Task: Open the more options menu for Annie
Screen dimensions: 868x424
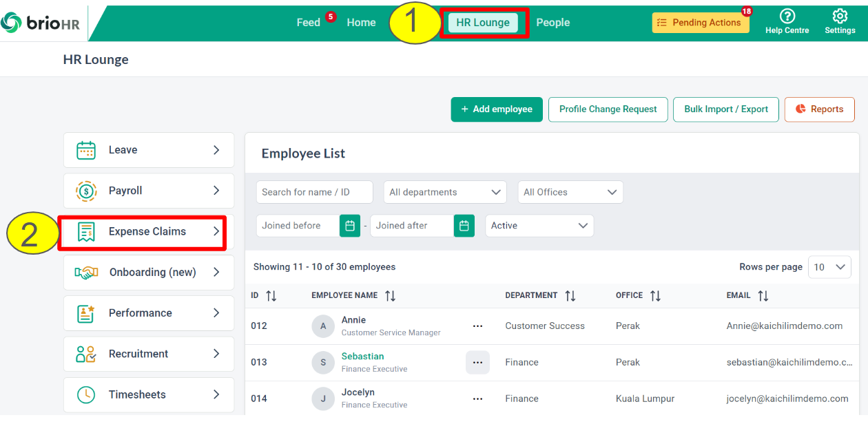Action: 477,326
